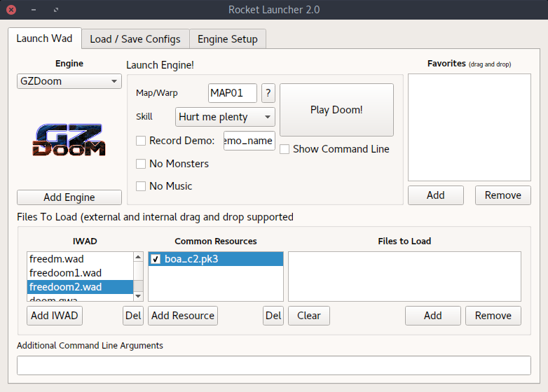Image resolution: width=548 pixels, height=392 pixels.
Task: Click Remove under the Favorites list
Action: click(x=503, y=195)
